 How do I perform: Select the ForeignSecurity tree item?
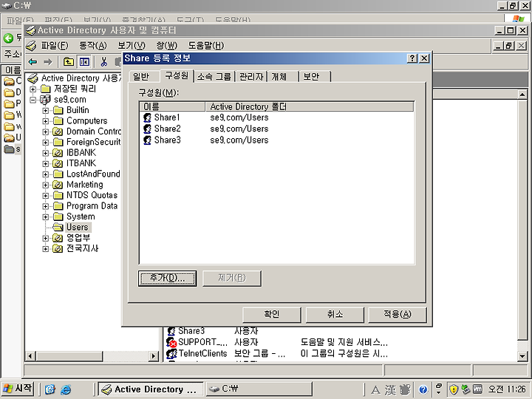point(94,142)
